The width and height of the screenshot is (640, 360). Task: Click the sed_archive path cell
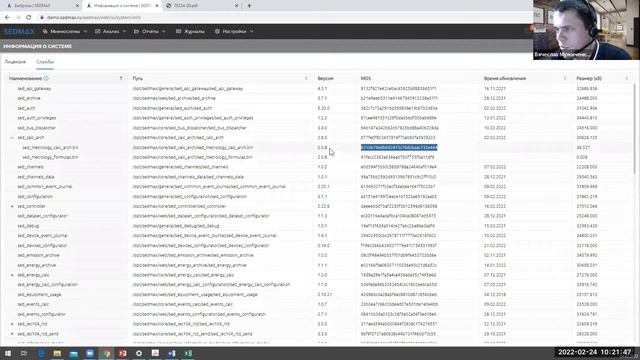tap(174, 98)
